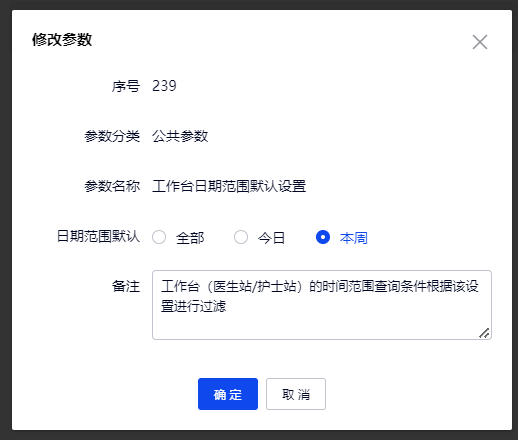Viewport: 518px width, 440px height.
Task: Select the 今日 radio circle
Action: pos(241,237)
